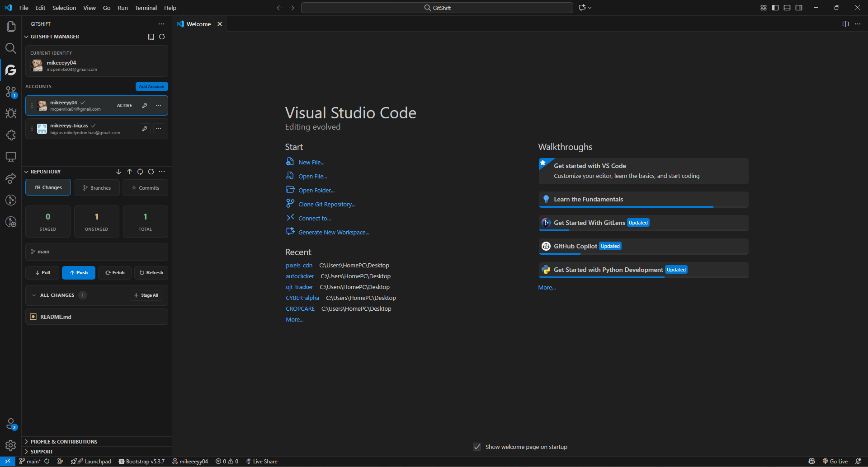Toggle the Secondary Side Bar visibility
Screen dimensions: 868x467
(x=799, y=8)
